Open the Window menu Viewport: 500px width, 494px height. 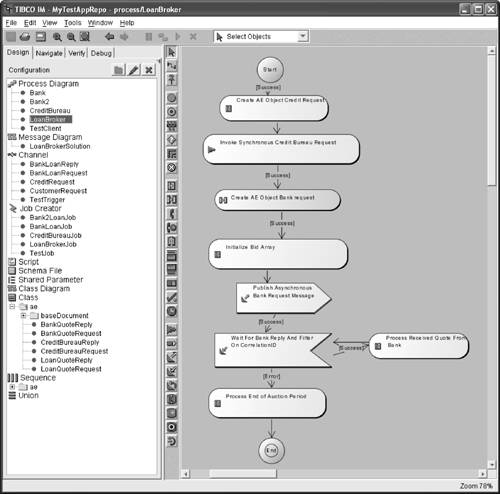100,23
